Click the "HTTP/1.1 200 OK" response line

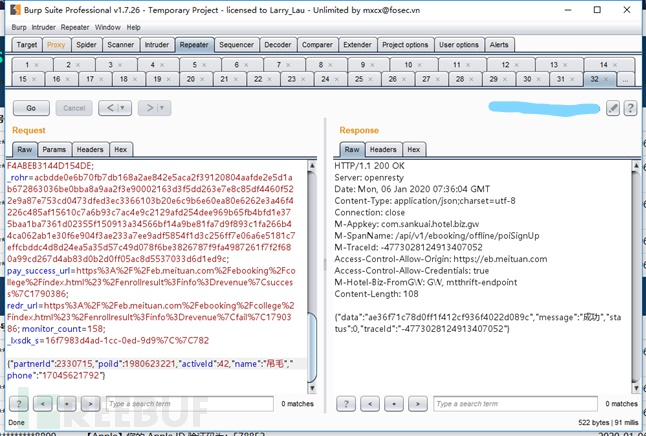(369, 166)
